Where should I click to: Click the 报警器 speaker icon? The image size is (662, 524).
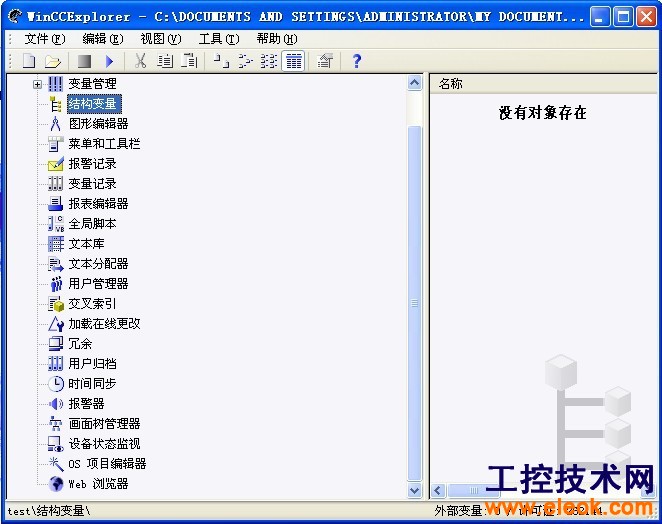pos(55,404)
